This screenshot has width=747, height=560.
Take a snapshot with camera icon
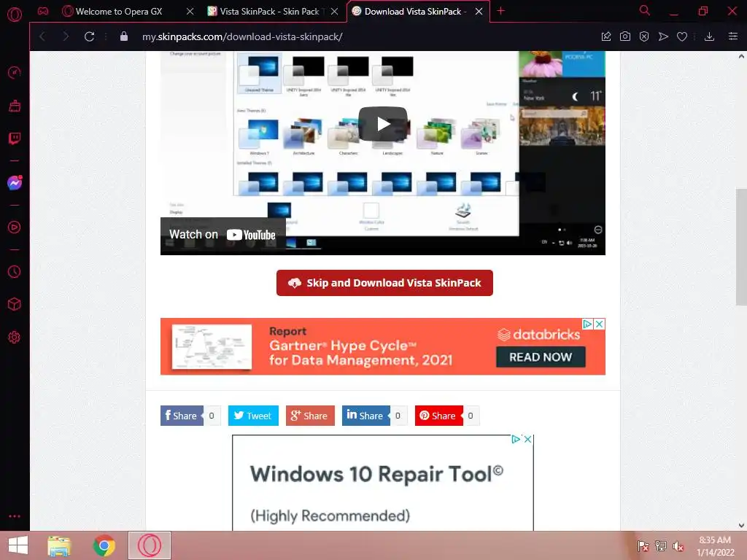(x=625, y=36)
